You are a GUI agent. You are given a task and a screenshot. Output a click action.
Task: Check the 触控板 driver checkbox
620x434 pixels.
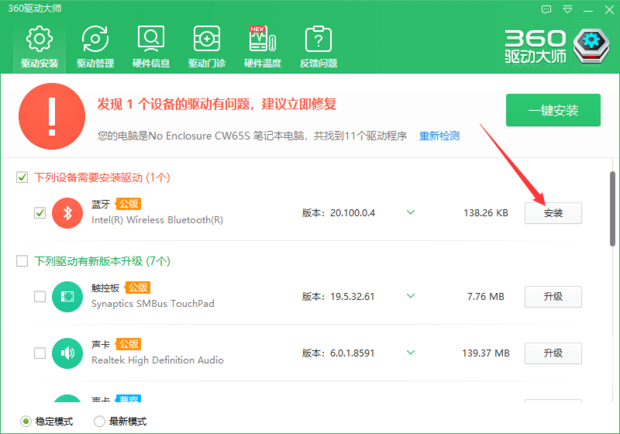click(40, 296)
